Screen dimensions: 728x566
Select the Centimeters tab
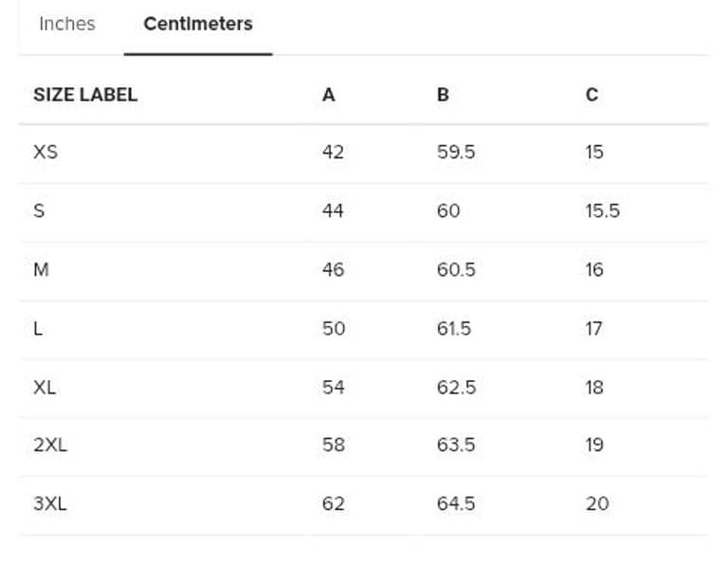tap(198, 25)
